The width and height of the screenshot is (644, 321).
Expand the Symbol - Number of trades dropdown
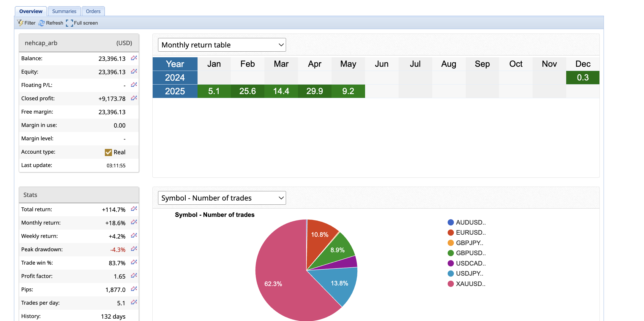[x=222, y=198]
